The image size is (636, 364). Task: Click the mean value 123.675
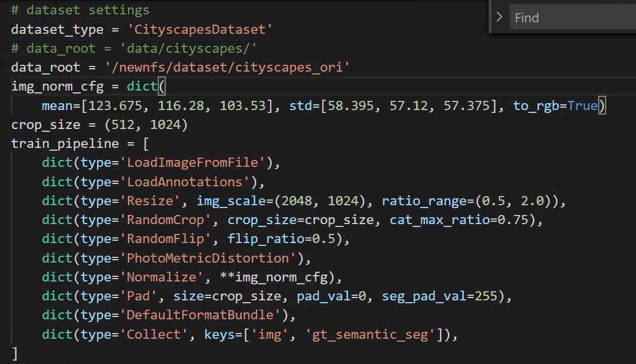(x=115, y=105)
